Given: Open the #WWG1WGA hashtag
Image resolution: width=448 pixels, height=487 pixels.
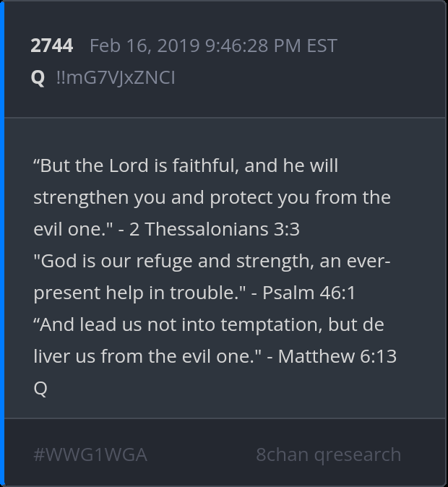Looking at the screenshot, I should (90, 454).
